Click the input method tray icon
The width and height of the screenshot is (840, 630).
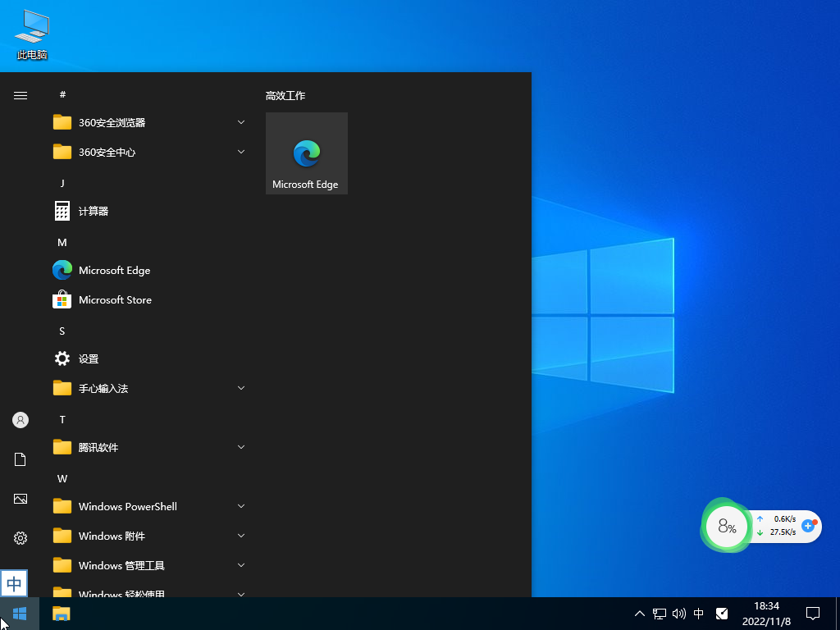pyautogui.click(x=722, y=614)
